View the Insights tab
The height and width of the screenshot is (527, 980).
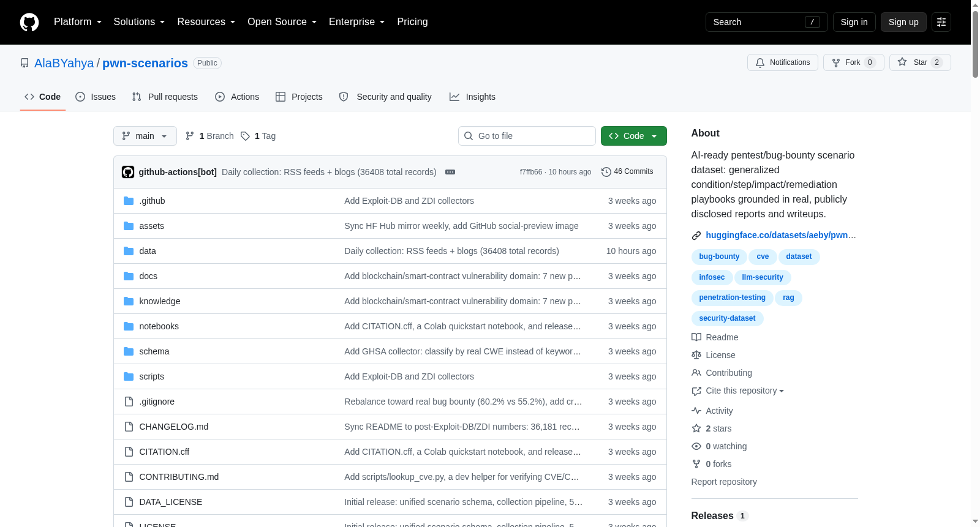click(x=472, y=97)
